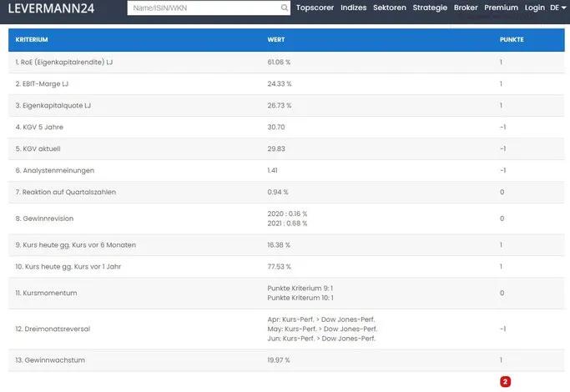
Task: Open the Premium menu item
Action: tap(501, 8)
